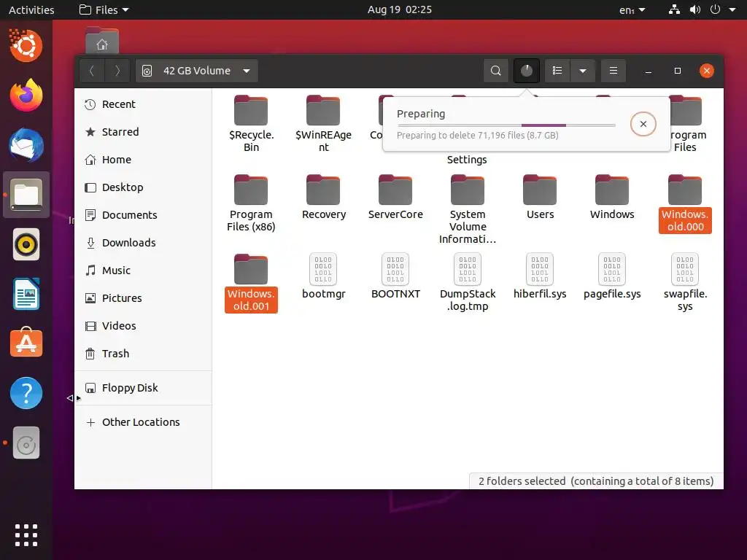Viewport: 747px width, 560px height.
Task: Open LibreOffice Writer from the dock
Action: [x=26, y=295]
